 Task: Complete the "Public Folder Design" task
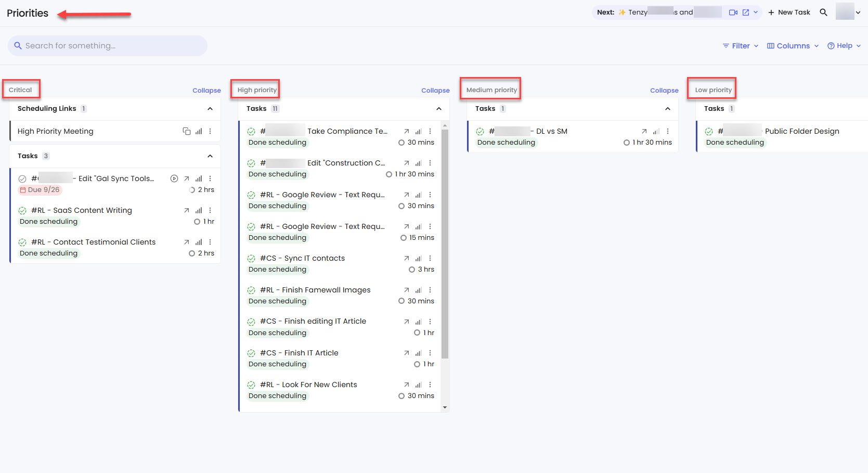(x=709, y=131)
